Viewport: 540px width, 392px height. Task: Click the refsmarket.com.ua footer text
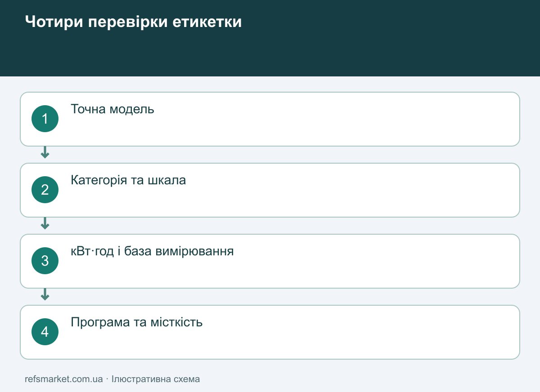[x=64, y=379]
